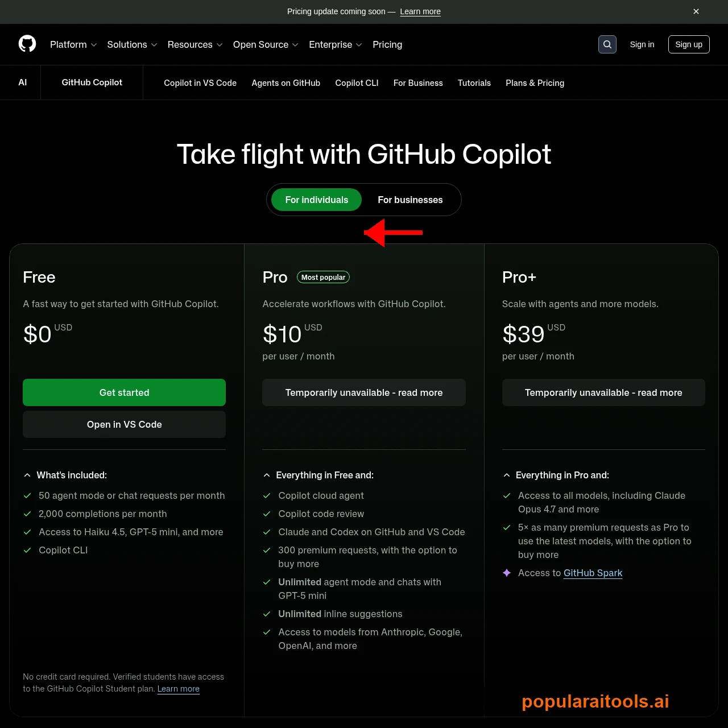
Task: Open Copilot in VS Code
Action: click(x=200, y=82)
